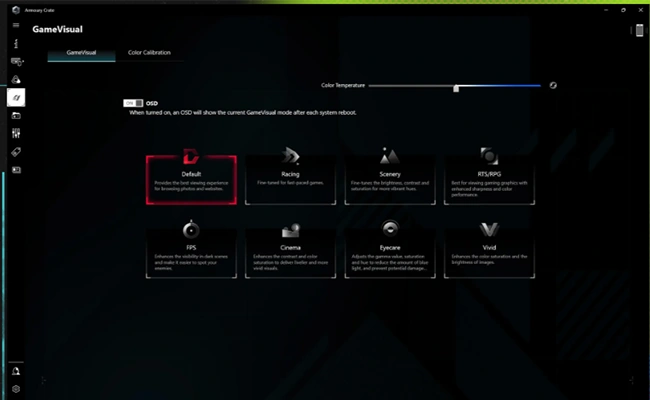Click the device panel icon at top right
Image resolution: width=650 pixels, height=400 pixels.
(x=639, y=30)
